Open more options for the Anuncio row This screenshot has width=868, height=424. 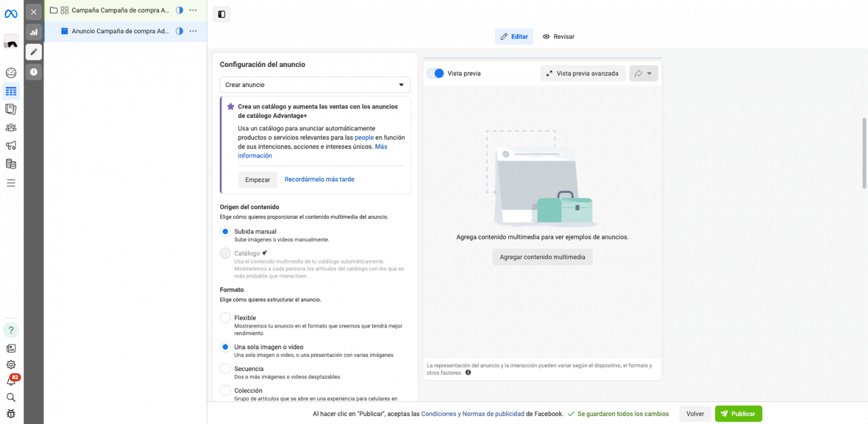(x=193, y=31)
